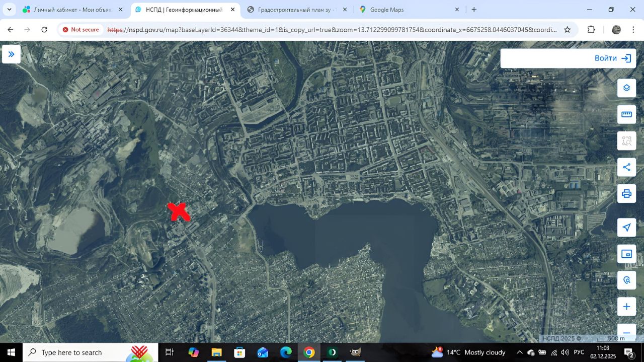This screenshot has height=362, width=644.
Task: Activate the area search selection tool
Action: click(x=626, y=141)
